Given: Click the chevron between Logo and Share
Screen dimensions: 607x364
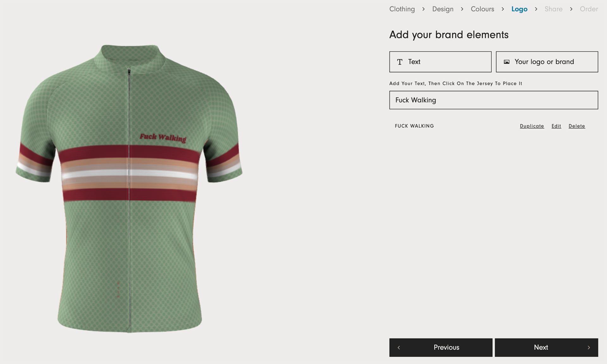Looking at the screenshot, I should pos(536,9).
